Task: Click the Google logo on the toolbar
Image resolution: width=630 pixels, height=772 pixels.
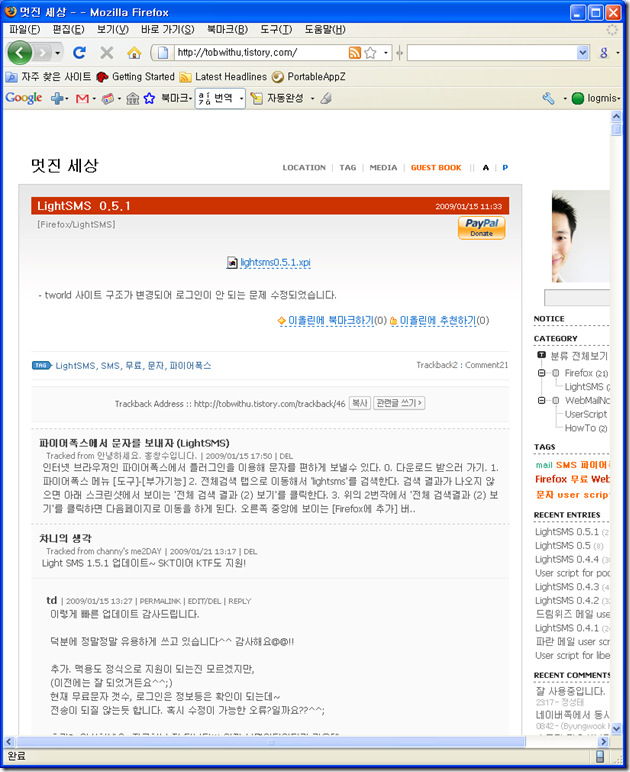Action: pyautogui.click(x=24, y=98)
